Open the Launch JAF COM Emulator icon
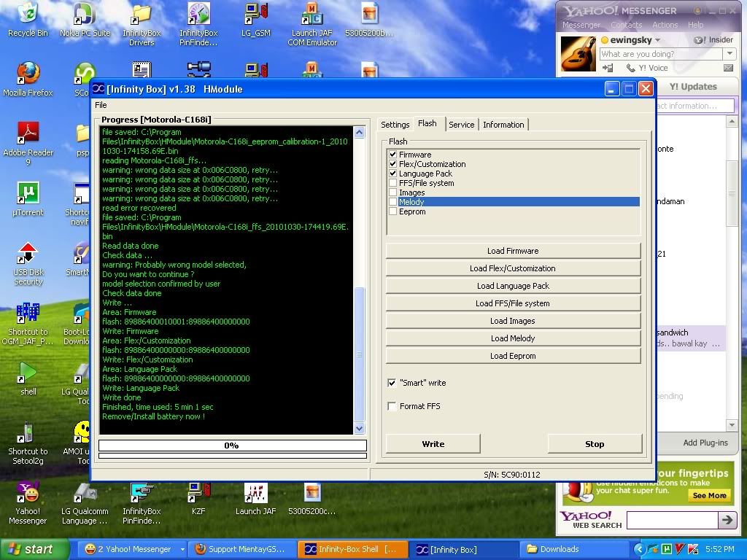The height and width of the screenshot is (560, 747). [312, 15]
